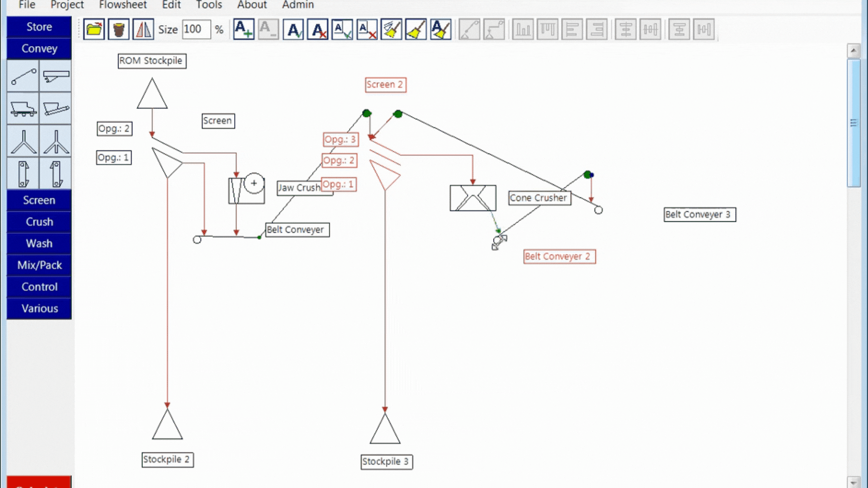This screenshot has height=488, width=868.
Task: Click the bucket icon in toolbar
Action: pos(118,30)
